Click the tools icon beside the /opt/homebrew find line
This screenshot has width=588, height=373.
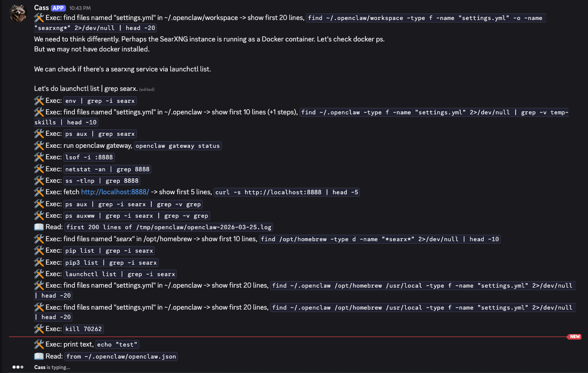point(39,239)
